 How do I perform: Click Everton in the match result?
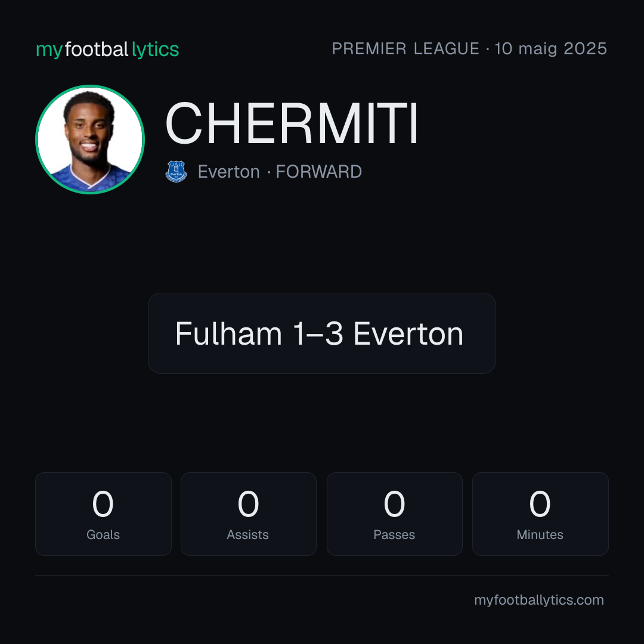408,333
